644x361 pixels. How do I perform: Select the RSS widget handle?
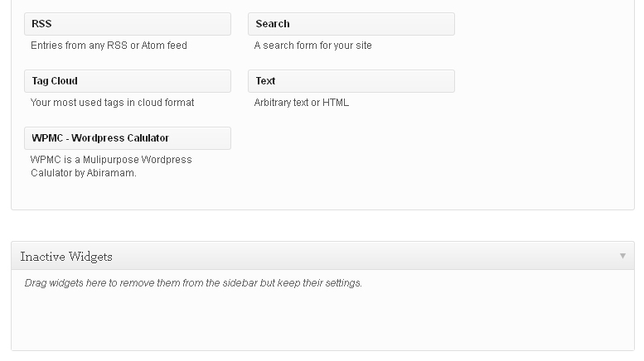click(x=128, y=24)
